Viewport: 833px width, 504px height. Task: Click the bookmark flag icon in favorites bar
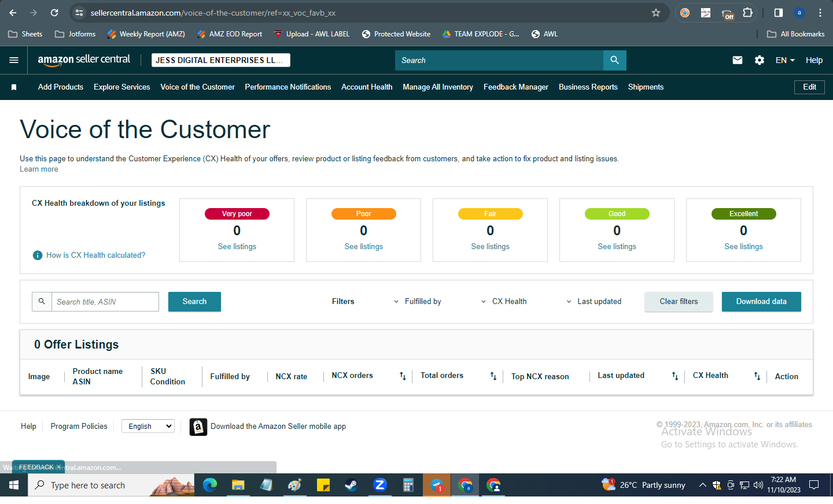tap(14, 87)
